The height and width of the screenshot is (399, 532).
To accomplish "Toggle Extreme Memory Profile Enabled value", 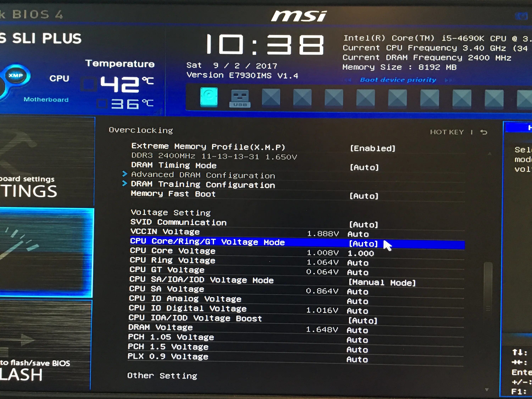I will pos(372,148).
